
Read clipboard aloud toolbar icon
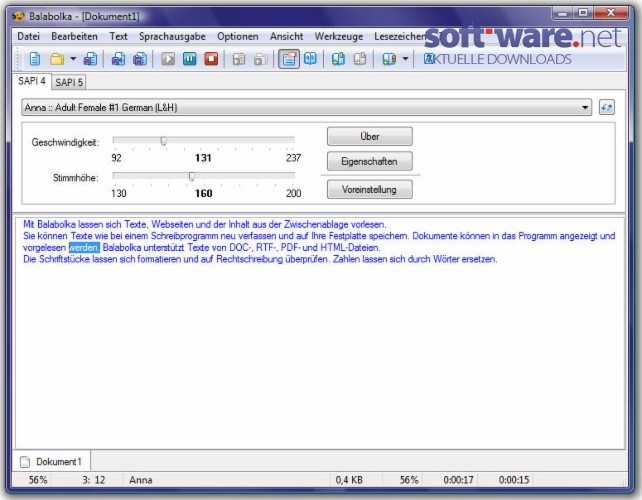[x=260, y=59]
